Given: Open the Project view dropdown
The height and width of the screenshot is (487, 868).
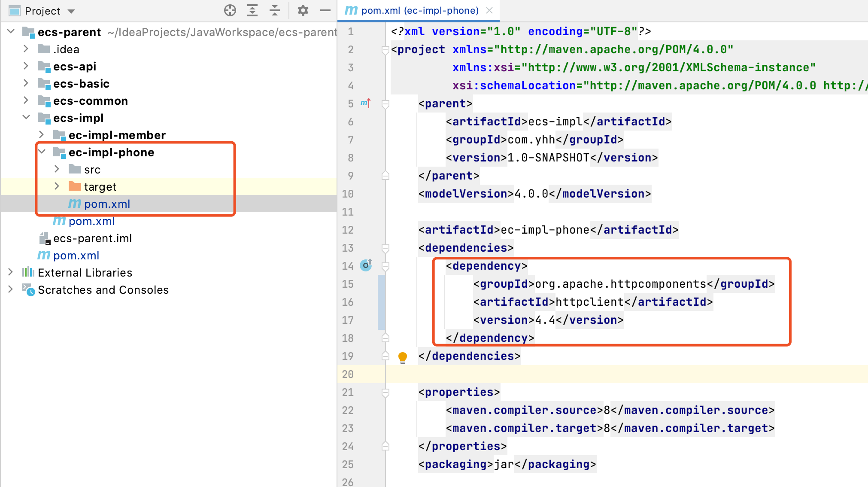Looking at the screenshot, I should tap(71, 11).
